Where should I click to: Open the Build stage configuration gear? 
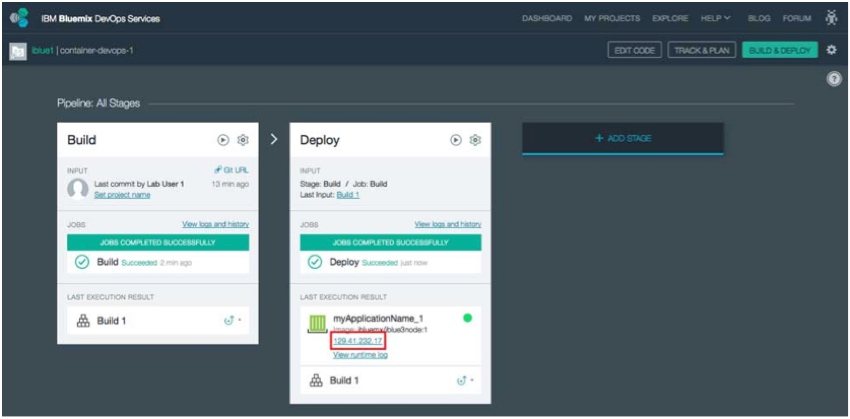point(243,140)
